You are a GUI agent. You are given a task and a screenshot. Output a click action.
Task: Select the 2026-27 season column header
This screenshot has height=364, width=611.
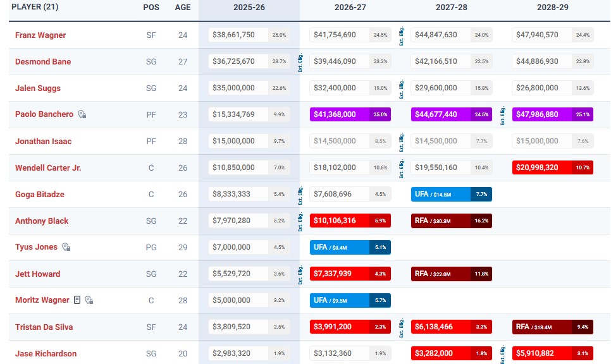[349, 8]
